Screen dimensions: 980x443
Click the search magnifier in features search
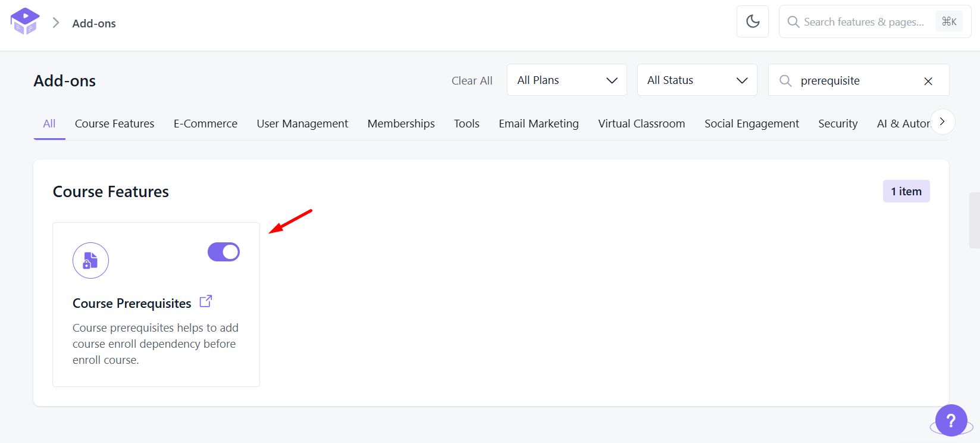793,22
